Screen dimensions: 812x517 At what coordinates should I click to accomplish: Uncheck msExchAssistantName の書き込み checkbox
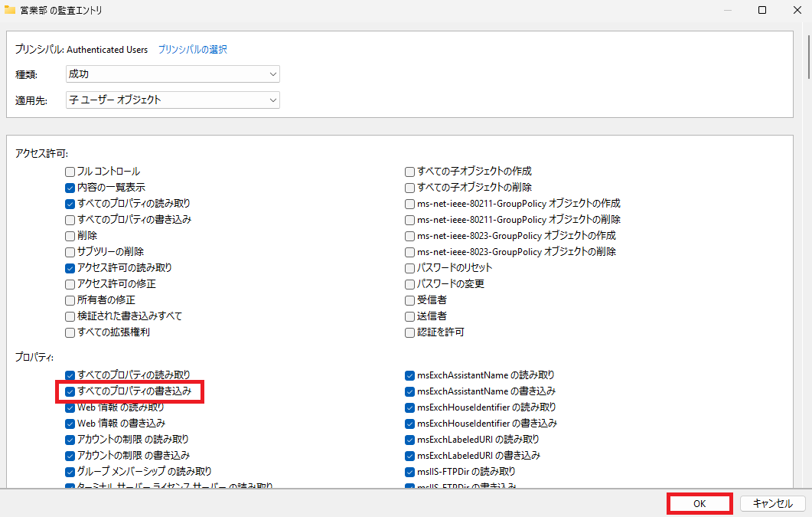point(409,391)
